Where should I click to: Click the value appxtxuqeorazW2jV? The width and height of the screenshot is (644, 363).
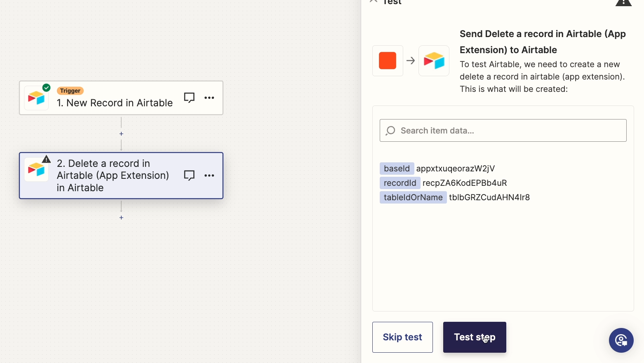[456, 169]
